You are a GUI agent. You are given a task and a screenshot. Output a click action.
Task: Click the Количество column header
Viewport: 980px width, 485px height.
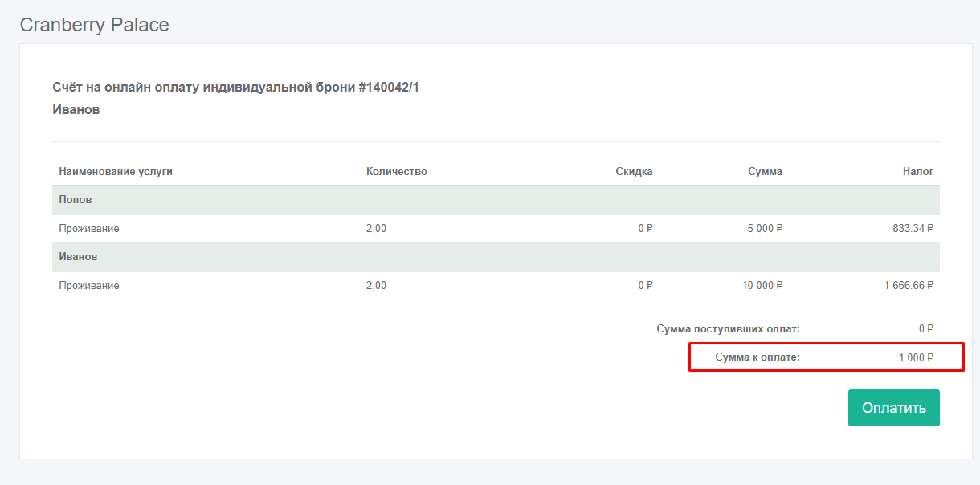coord(396,171)
